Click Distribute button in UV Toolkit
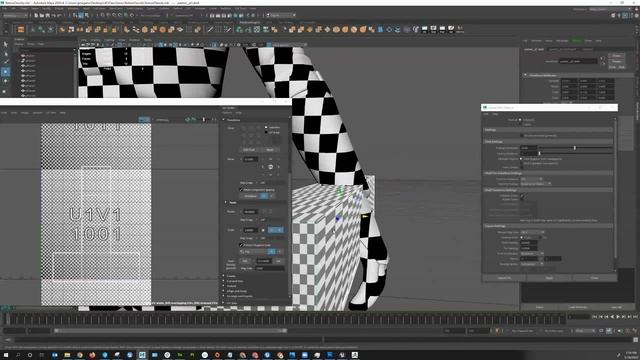The image size is (640, 360). (x=250, y=196)
